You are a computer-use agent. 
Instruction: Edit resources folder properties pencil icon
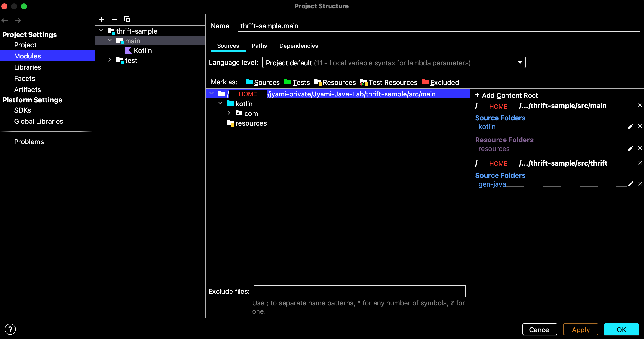(x=631, y=148)
